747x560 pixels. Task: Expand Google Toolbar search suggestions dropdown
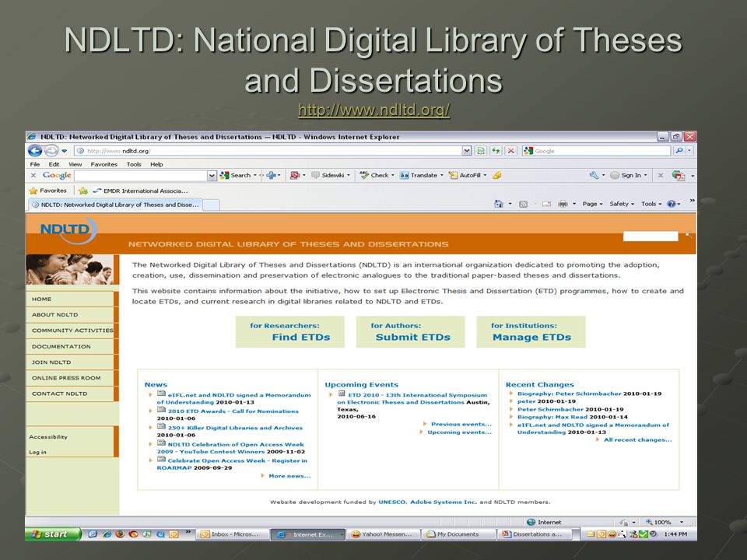click(212, 176)
